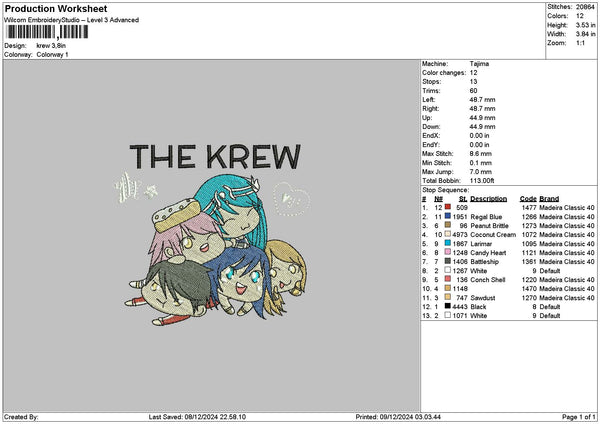The image size is (600, 424).
Task: Click the 'N#' column header
Action: 438,199
